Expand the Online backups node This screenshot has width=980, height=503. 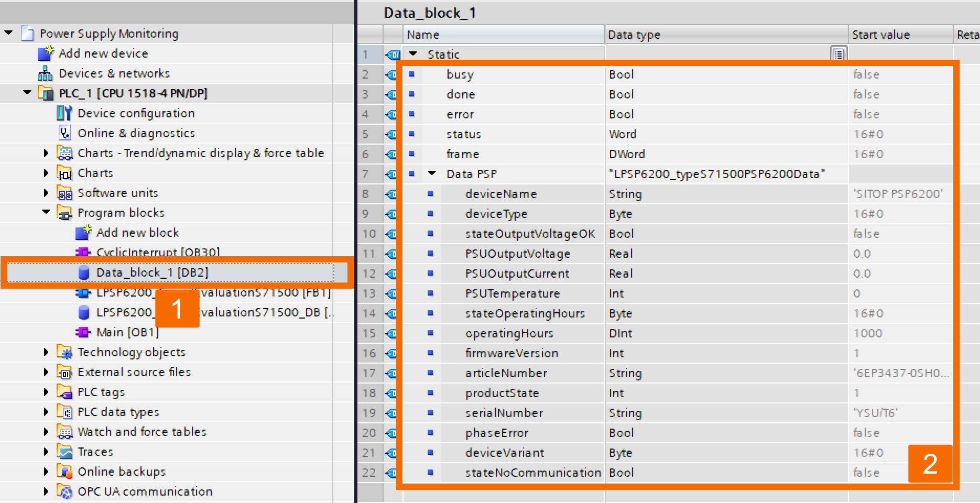pyautogui.click(x=46, y=472)
